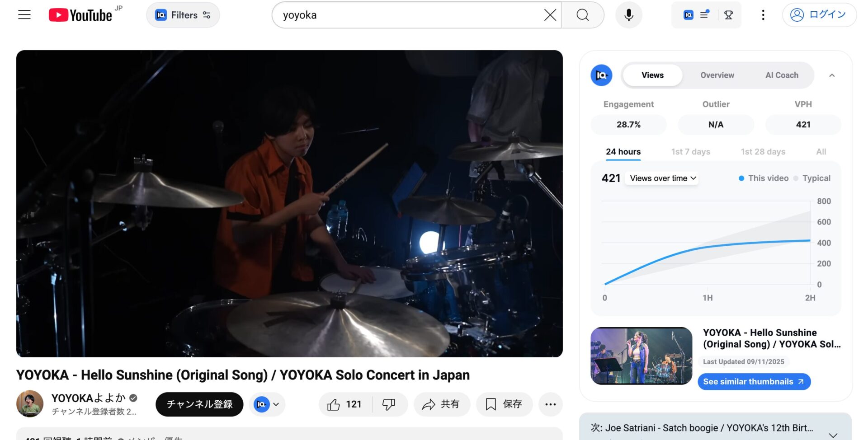The image size is (868, 440).
Task: Clear the yoyoka search text
Action: 550,15
